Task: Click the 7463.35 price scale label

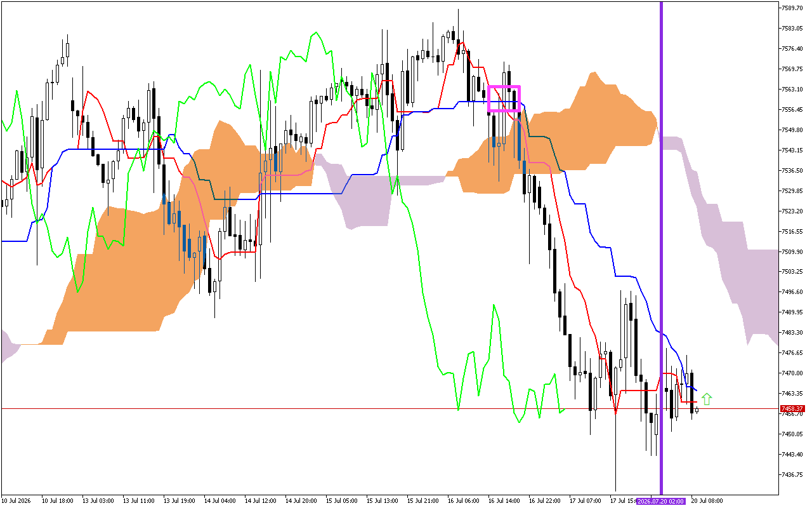Action: pos(793,394)
